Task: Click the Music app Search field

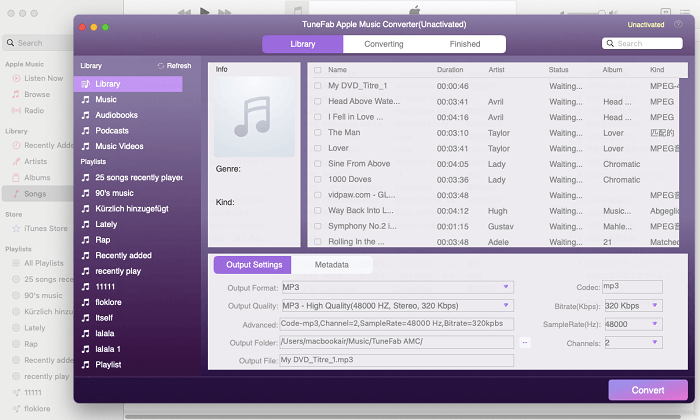Action: pos(38,43)
